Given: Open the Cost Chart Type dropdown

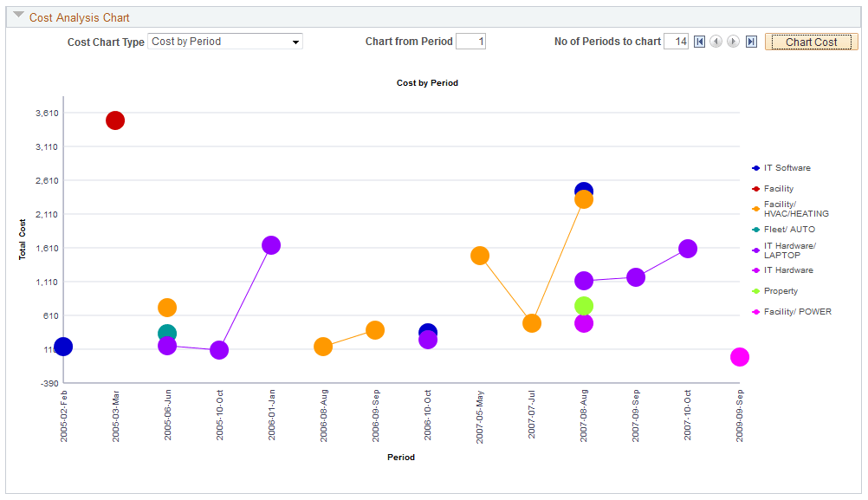Looking at the screenshot, I should 295,41.
